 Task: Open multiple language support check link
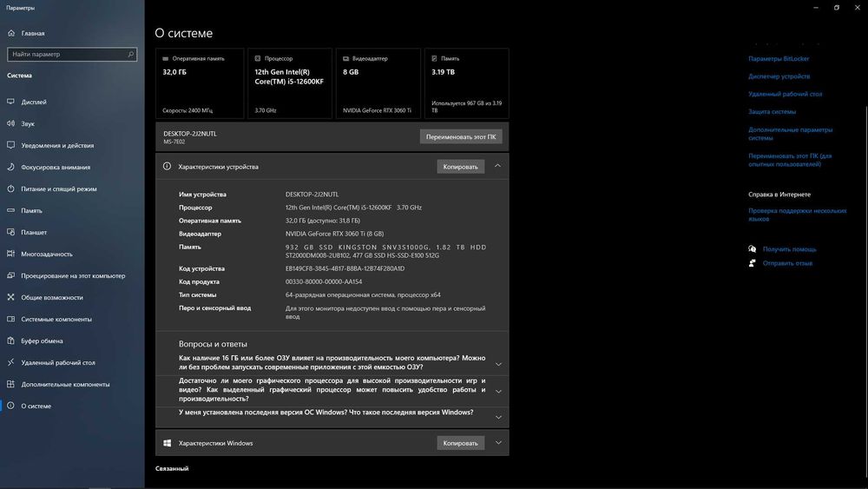(797, 215)
